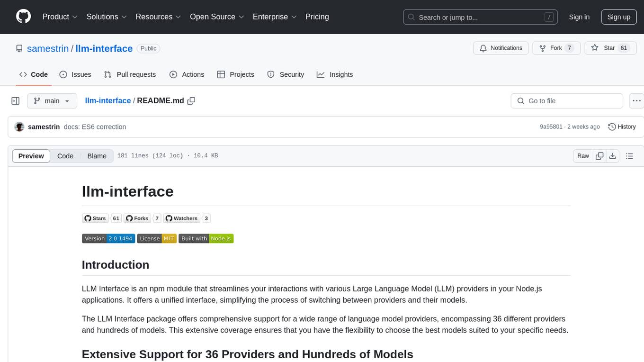Open the document outline
The width and height of the screenshot is (644, 362).
coord(629,156)
